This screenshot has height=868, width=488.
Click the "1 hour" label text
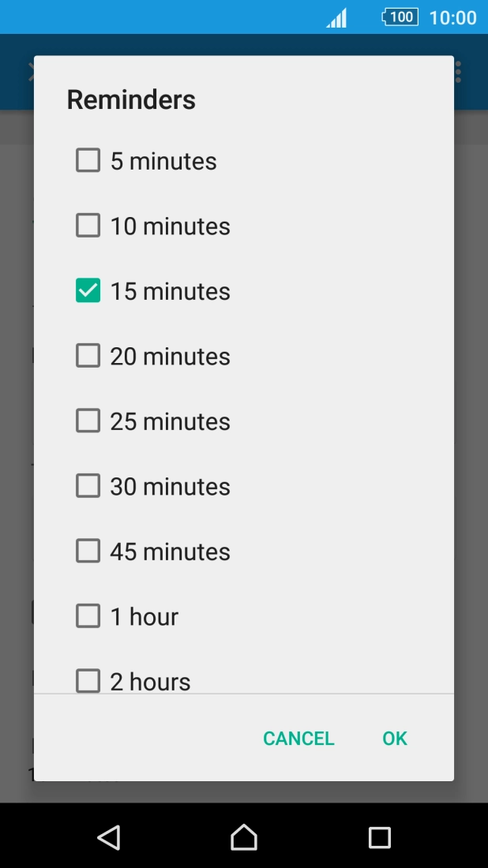[144, 616]
